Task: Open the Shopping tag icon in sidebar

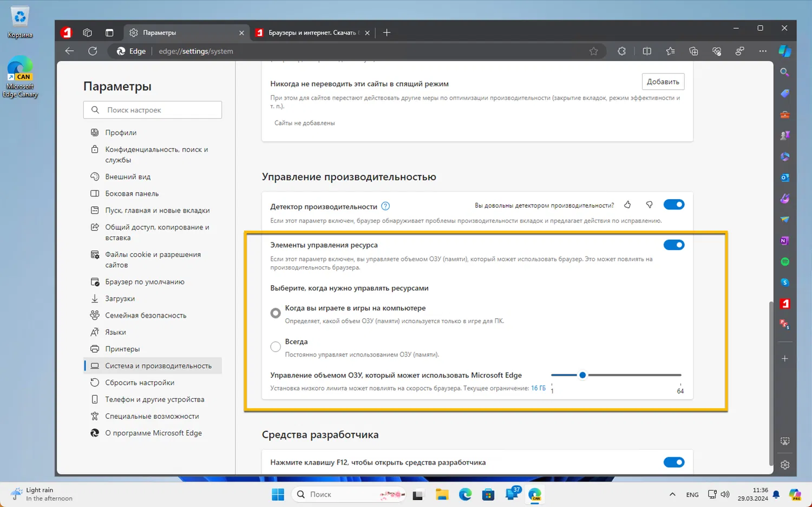Action: [x=784, y=93]
